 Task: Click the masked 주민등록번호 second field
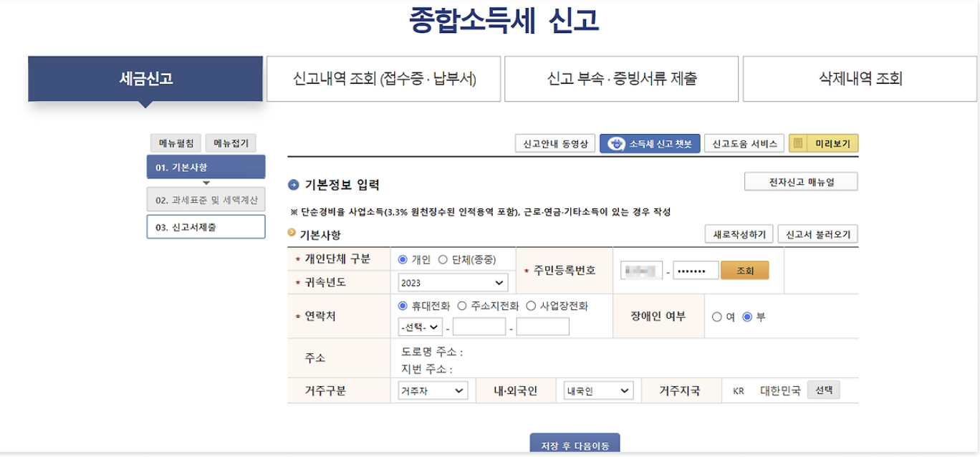(x=696, y=270)
